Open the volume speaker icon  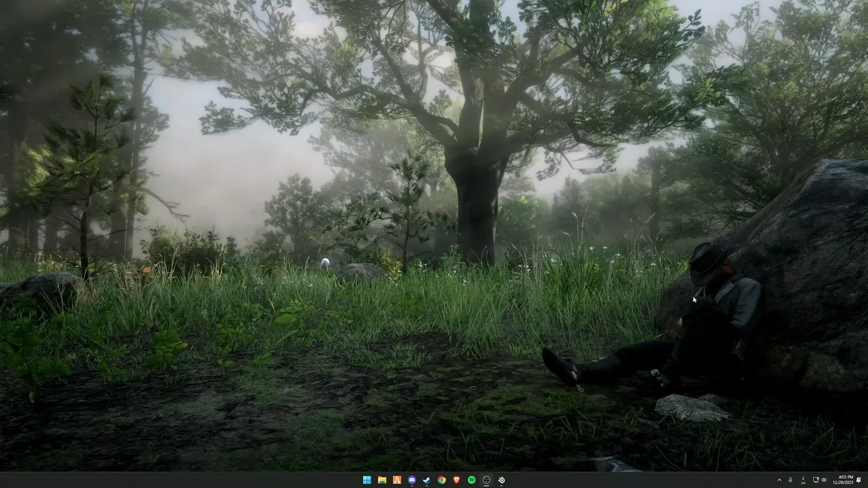coord(824,480)
